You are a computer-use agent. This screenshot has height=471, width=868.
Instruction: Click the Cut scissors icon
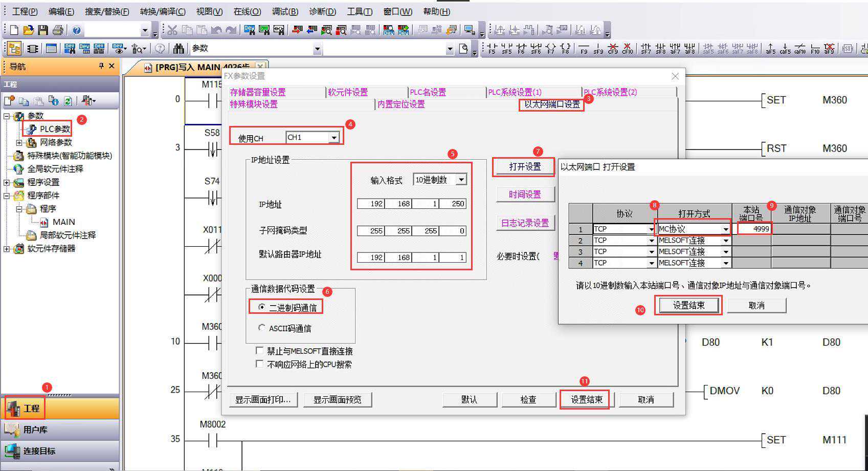coord(172,30)
